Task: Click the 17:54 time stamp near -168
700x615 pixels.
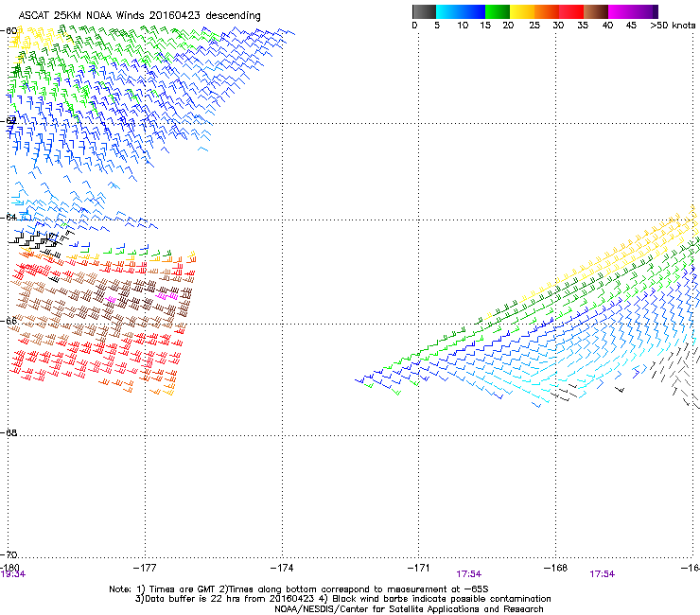Action: 603,574
